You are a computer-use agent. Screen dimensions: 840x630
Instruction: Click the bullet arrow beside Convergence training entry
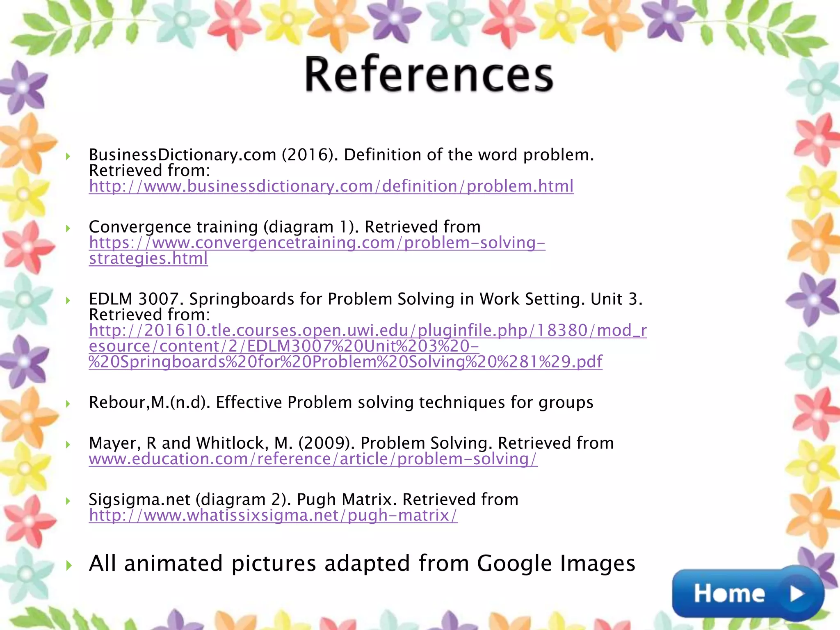click(x=68, y=228)
